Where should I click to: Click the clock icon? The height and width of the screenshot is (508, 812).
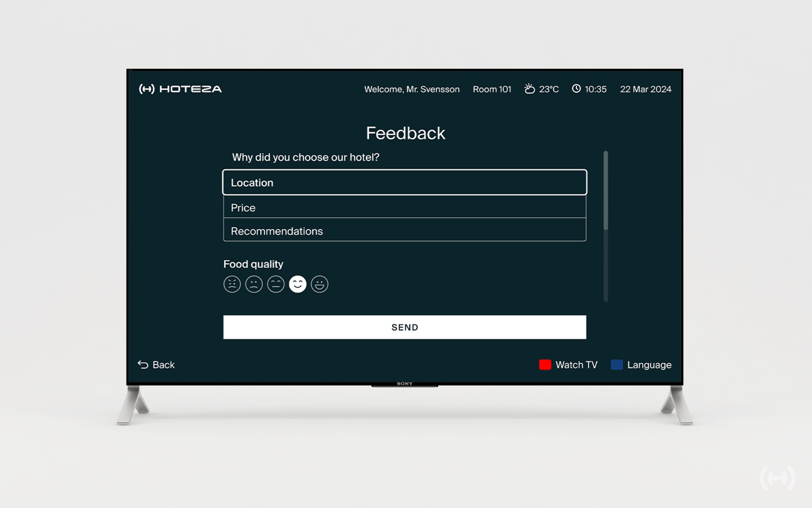coord(576,88)
